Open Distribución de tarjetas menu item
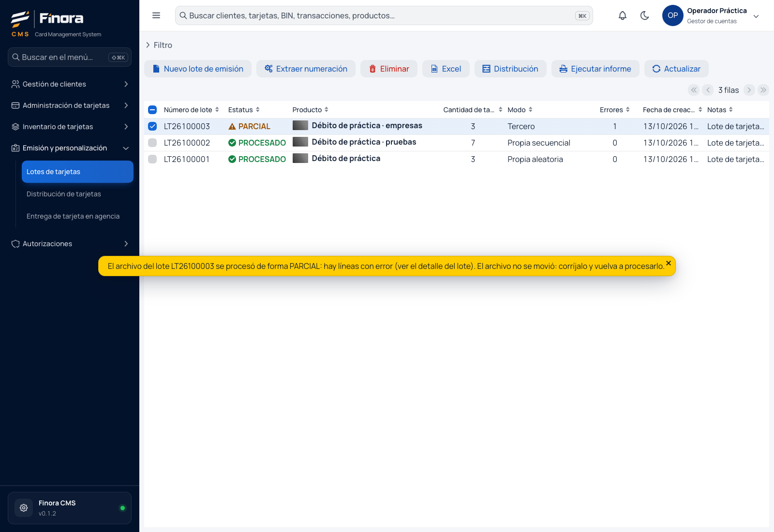The height and width of the screenshot is (532, 774). coord(77,194)
